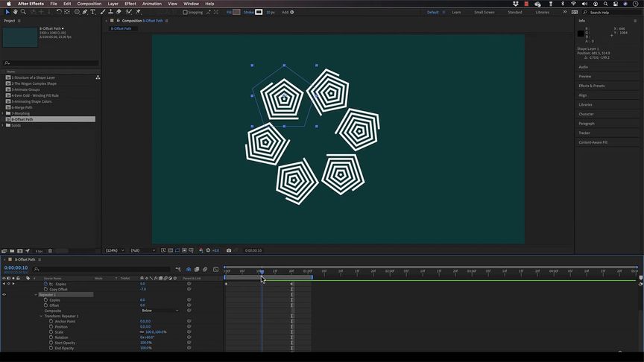The image size is (644, 362).
Task: Select the Pen tool
Action: pos(84,12)
